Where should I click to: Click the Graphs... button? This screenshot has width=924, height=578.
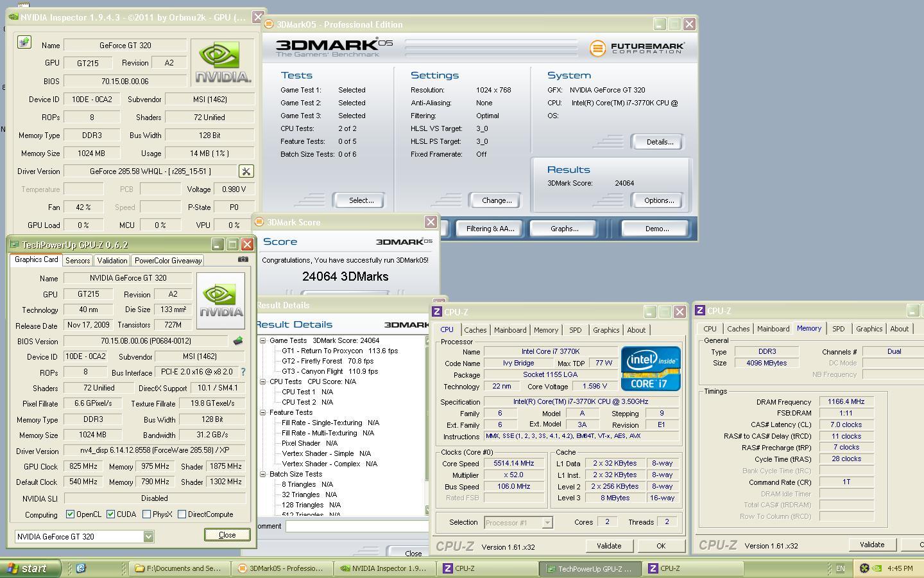[565, 229]
